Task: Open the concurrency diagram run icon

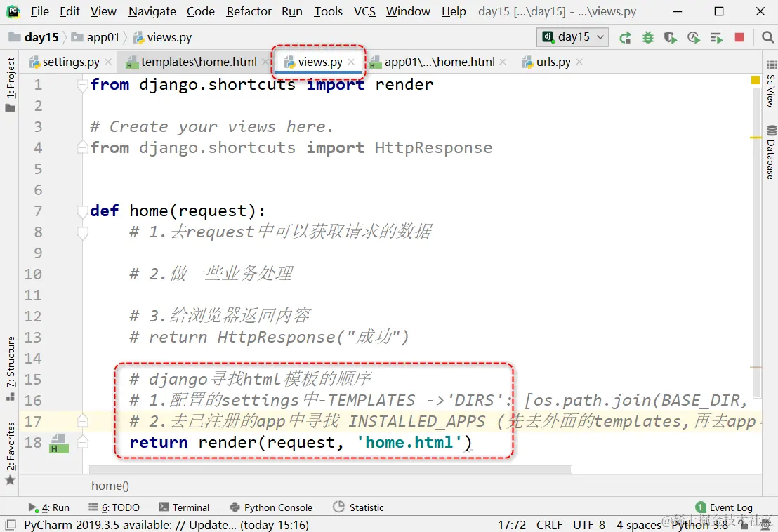Action: click(x=716, y=38)
